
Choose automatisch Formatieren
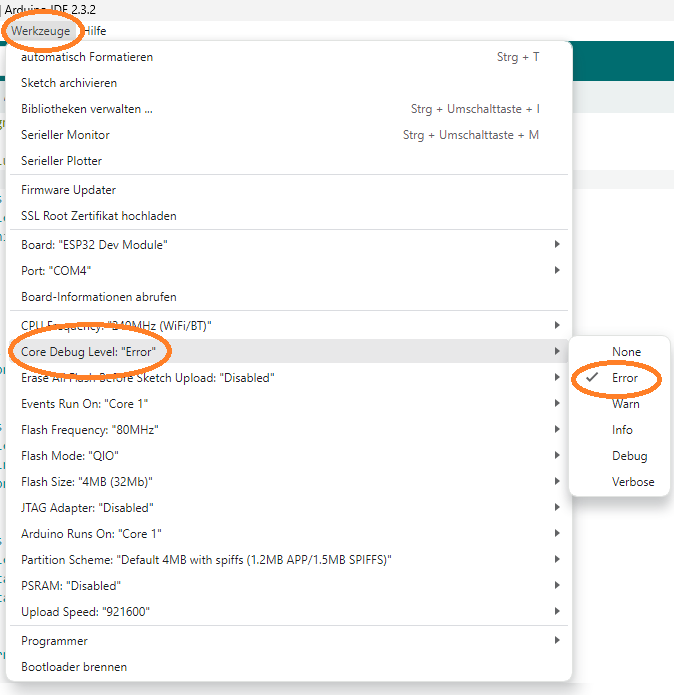click(x=288, y=57)
